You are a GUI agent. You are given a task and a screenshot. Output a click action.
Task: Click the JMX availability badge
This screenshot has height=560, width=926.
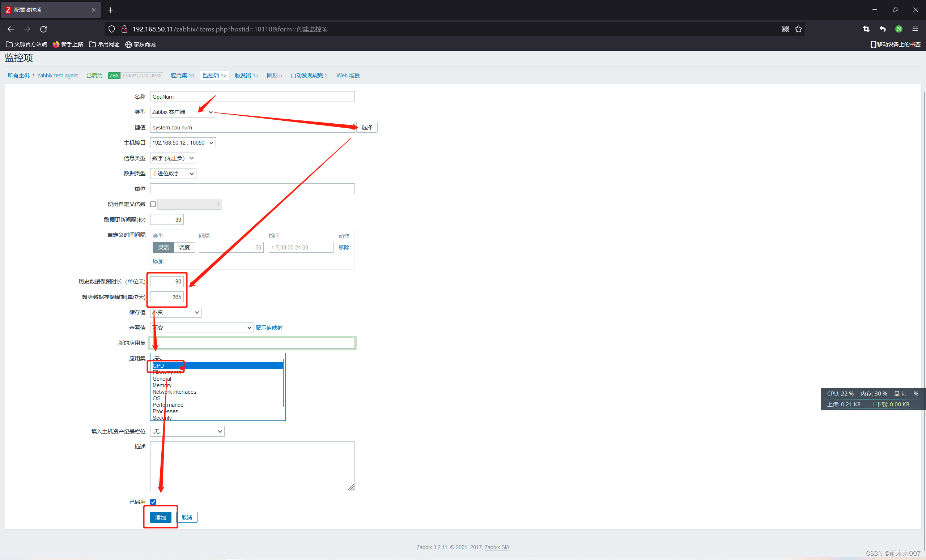click(144, 76)
